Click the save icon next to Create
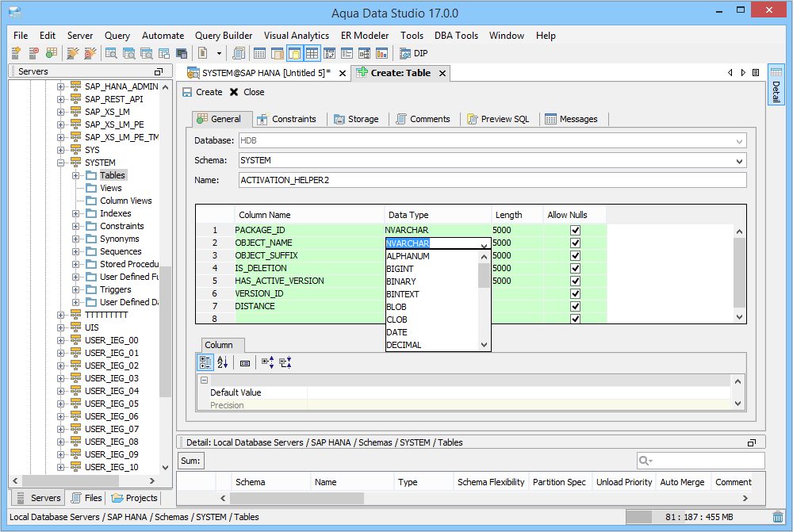Viewport: 793px width, 532px height. 187,92
